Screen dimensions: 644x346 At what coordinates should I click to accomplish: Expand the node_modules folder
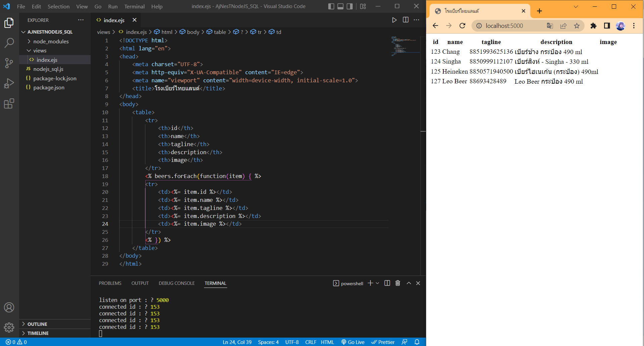pos(51,41)
